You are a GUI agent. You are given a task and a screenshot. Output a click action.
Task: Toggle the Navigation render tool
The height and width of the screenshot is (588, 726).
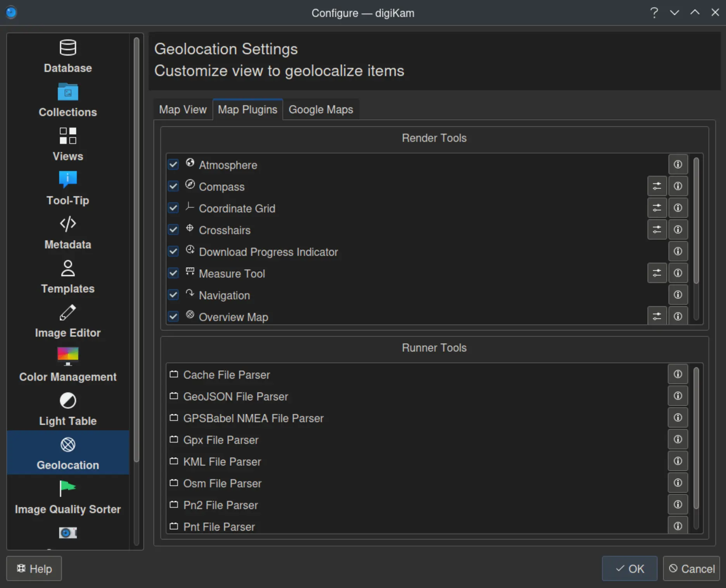[x=173, y=295]
